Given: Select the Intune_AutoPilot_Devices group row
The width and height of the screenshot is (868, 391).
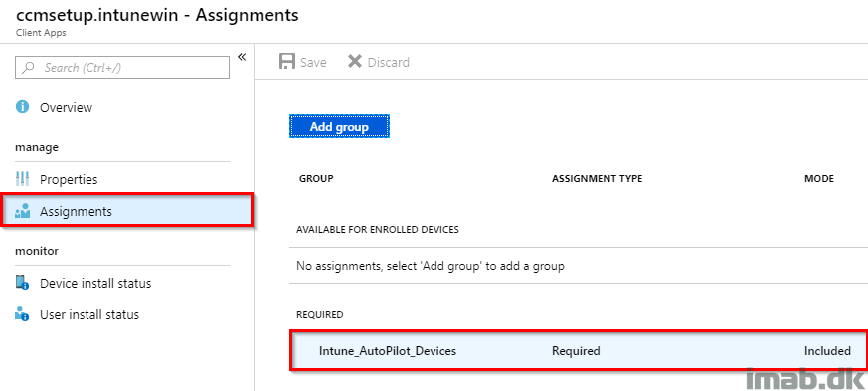Looking at the screenshot, I should click(579, 350).
